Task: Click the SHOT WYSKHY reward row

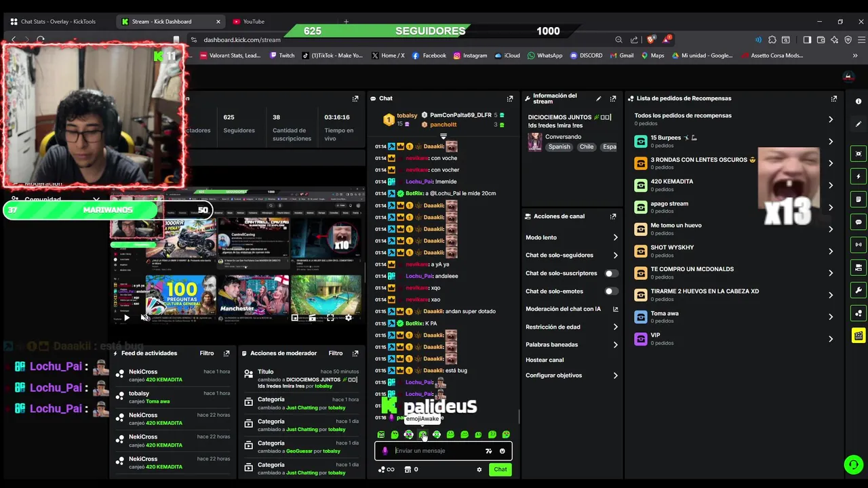Action: 734,251
